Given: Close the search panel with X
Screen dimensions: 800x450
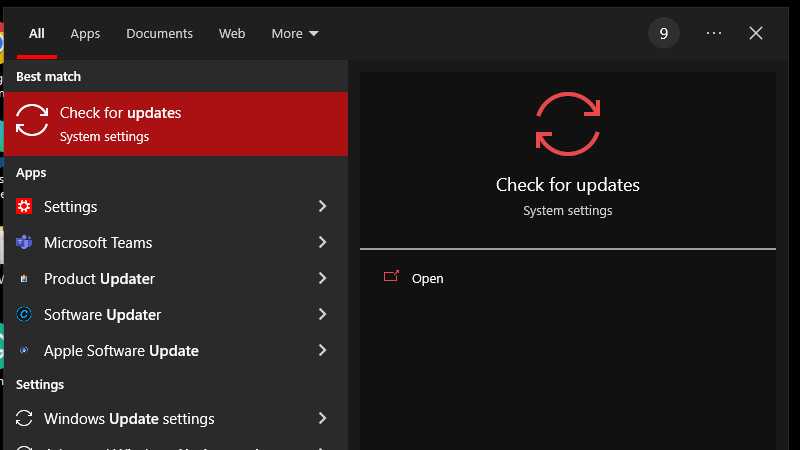Looking at the screenshot, I should click(756, 33).
